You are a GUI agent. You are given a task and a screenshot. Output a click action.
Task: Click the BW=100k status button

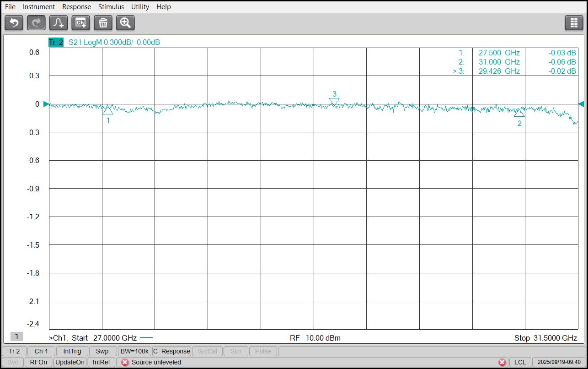134,351
